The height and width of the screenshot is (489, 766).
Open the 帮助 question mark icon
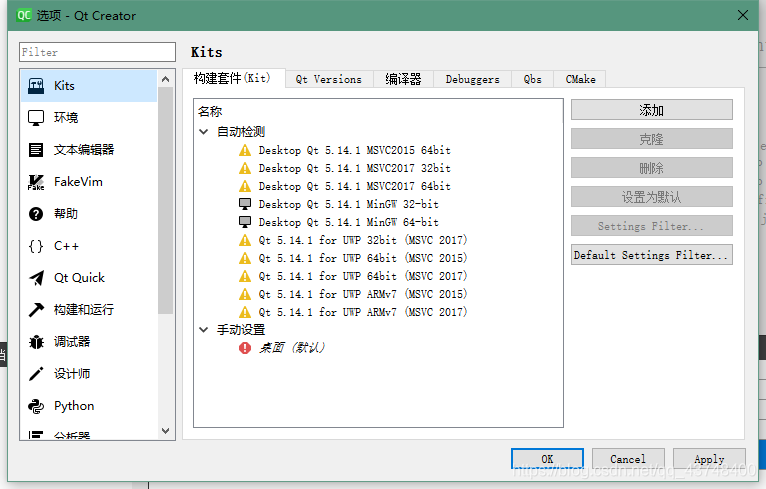(x=36, y=213)
